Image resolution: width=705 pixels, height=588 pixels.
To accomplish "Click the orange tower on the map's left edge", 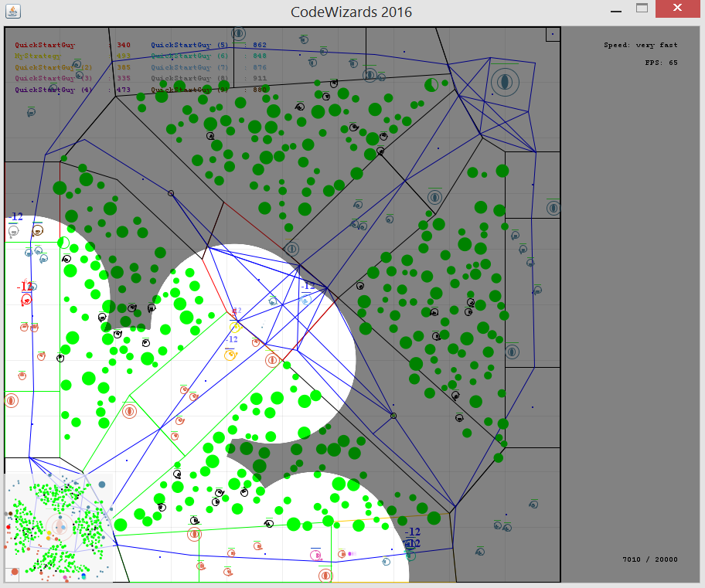I will point(11,400).
